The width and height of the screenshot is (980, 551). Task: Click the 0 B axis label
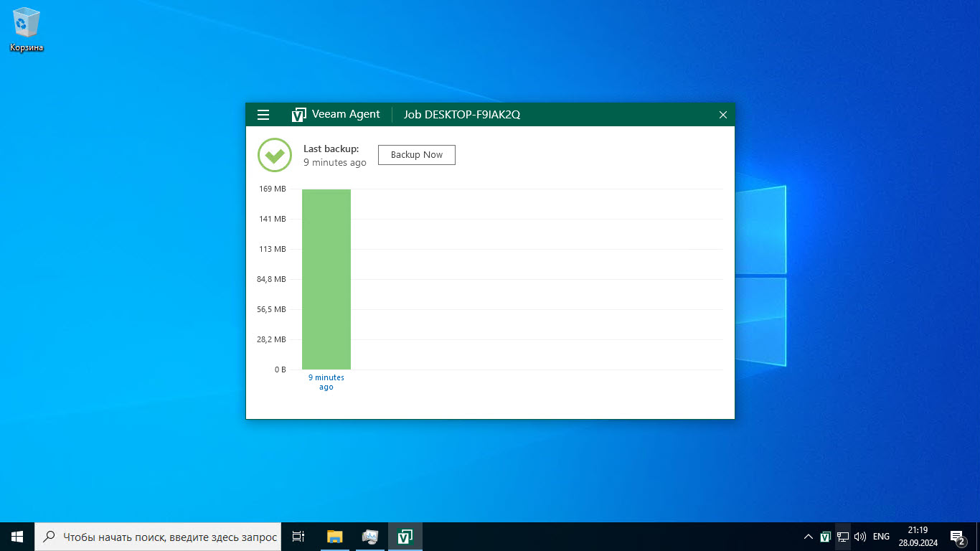point(280,369)
